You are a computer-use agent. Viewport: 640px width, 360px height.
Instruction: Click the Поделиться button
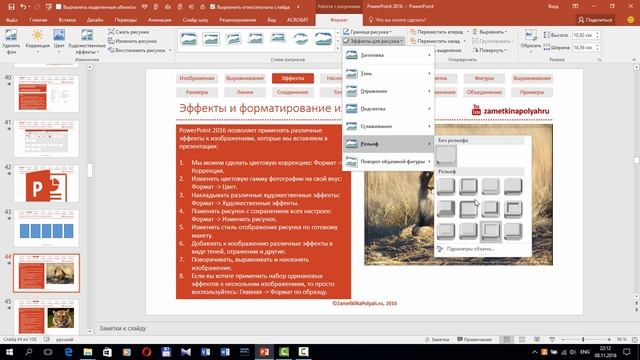click(595, 20)
